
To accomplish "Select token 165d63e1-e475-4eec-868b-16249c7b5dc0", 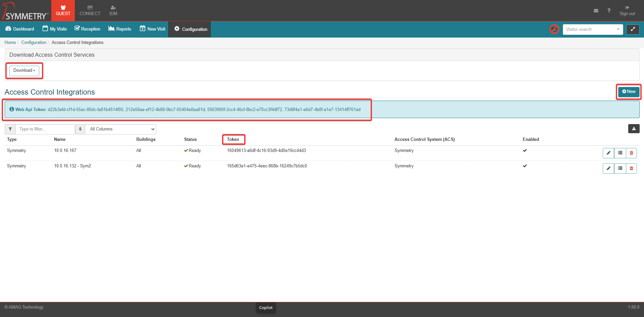I will [267, 166].
